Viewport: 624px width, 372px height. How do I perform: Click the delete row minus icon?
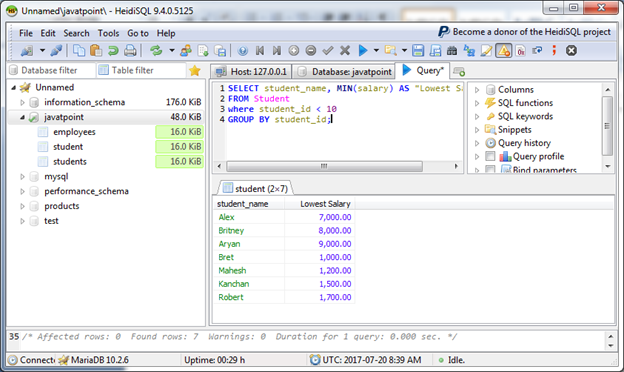(x=311, y=51)
